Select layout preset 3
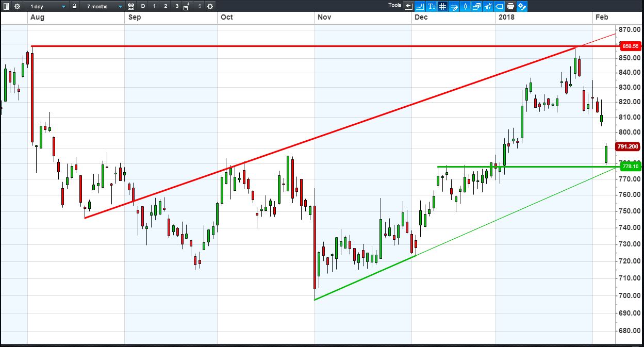 [x=177, y=6]
